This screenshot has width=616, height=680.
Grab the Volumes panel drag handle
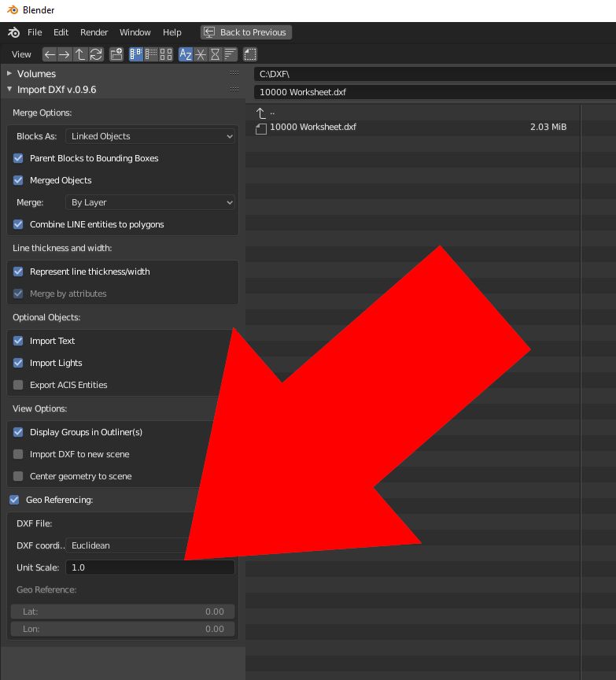(x=234, y=73)
